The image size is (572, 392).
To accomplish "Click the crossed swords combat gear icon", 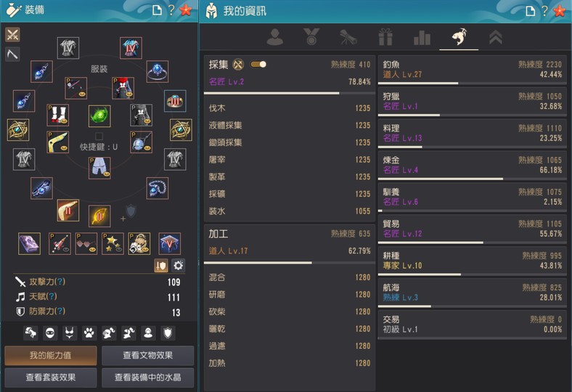I will (x=12, y=35).
